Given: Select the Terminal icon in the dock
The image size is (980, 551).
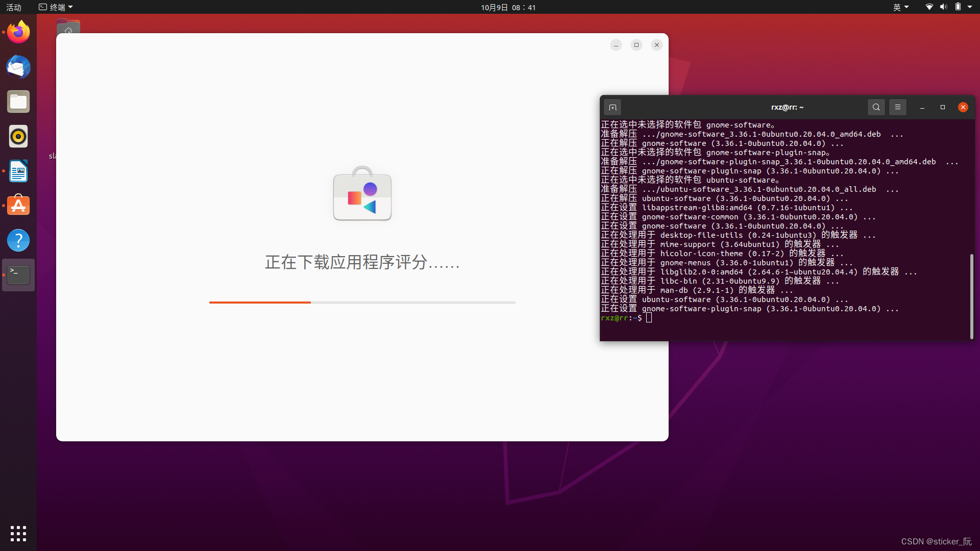Looking at the screenshot, I should [18, 274].
